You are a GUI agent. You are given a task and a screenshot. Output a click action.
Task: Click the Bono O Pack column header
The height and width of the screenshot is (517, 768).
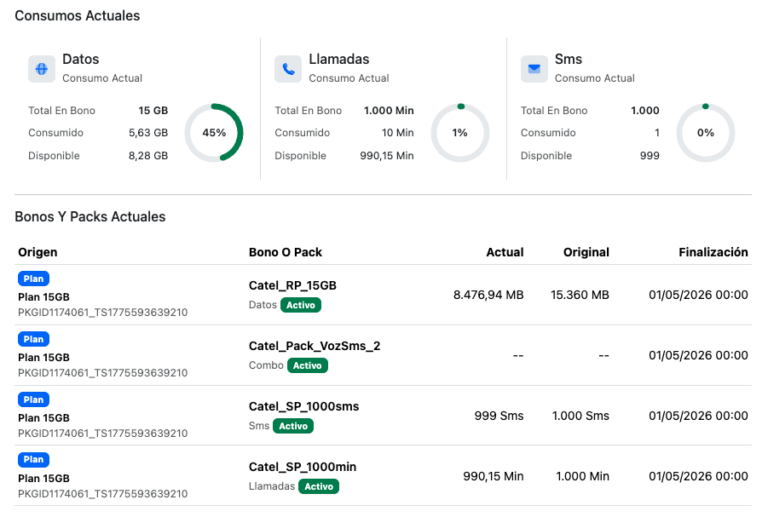(x=286, y=252)
